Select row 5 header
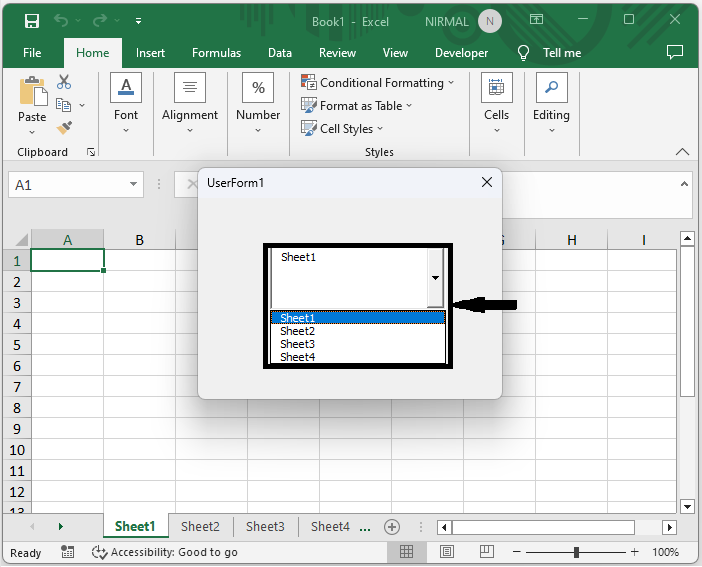Screen dimensions: 702x567 pyautogui.click(x=17, y=345)
